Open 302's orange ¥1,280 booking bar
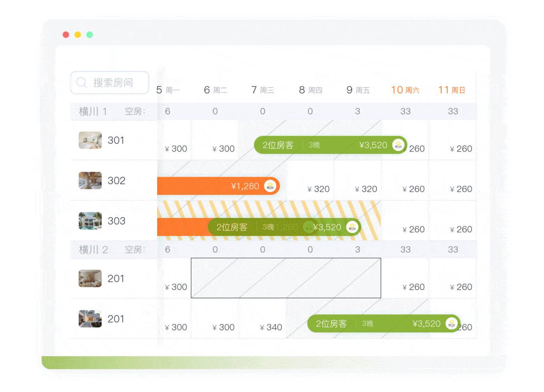 [x=218, y=186]
